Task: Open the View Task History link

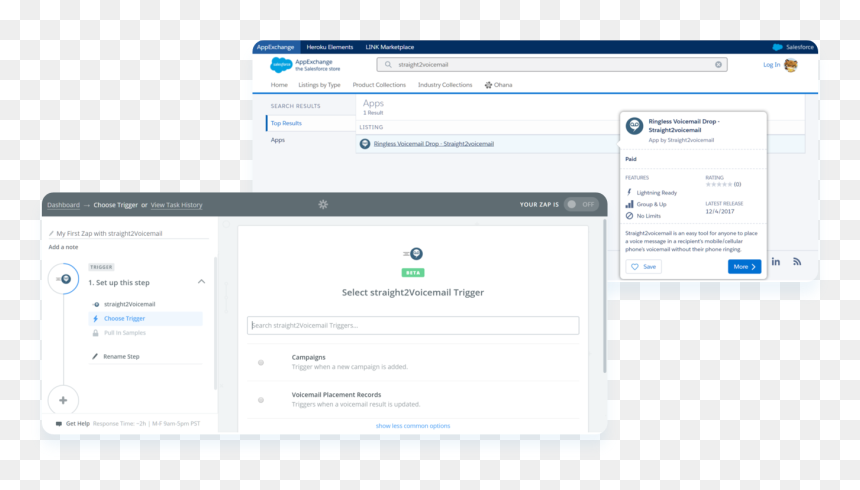Action: [177, 205]
